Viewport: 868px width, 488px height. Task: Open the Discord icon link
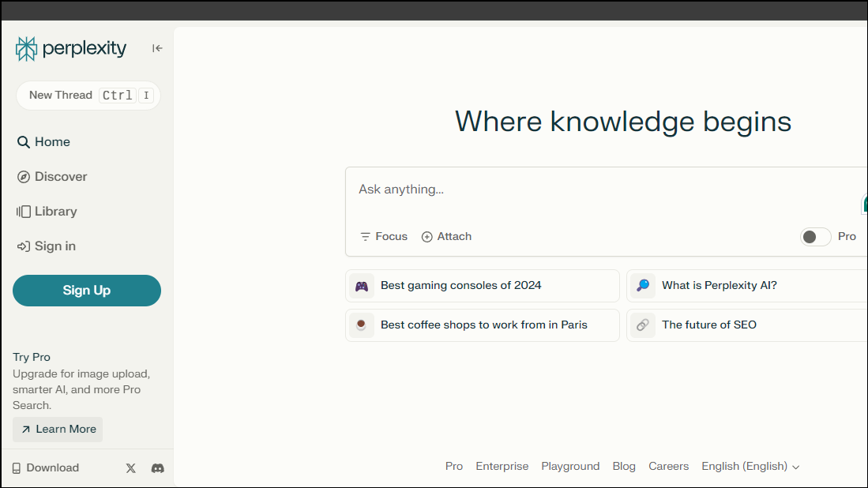click(158, 468)
